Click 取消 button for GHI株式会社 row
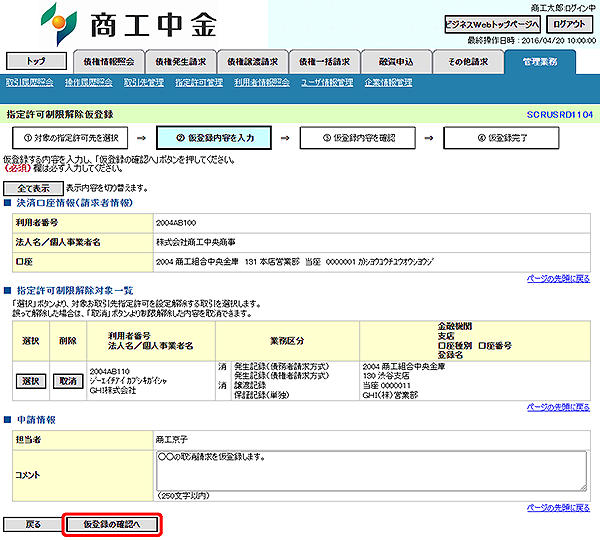The image size is (600, 540). (x=68, y=381)
